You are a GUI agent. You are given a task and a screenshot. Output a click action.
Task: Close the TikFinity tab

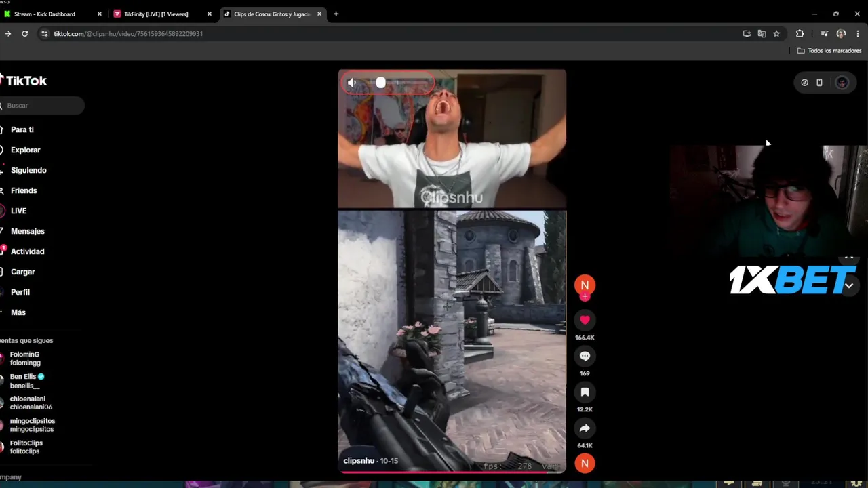point(209,14)
